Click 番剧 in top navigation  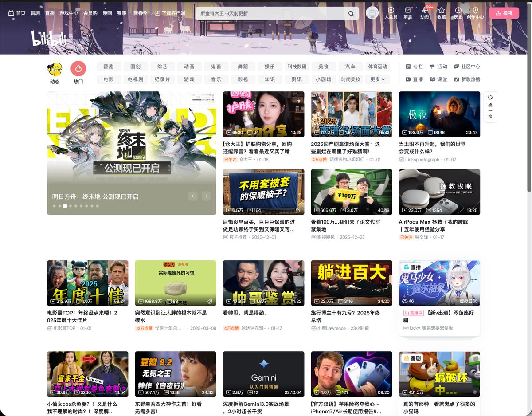click(x=35, y=13)
